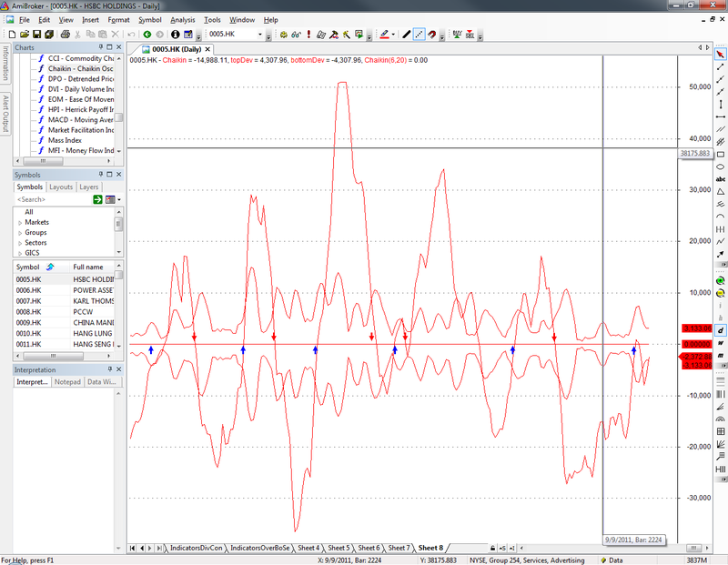Select the zig-zag line tool
This screenshot has height=565, width=728.
(x=720, y=241)
